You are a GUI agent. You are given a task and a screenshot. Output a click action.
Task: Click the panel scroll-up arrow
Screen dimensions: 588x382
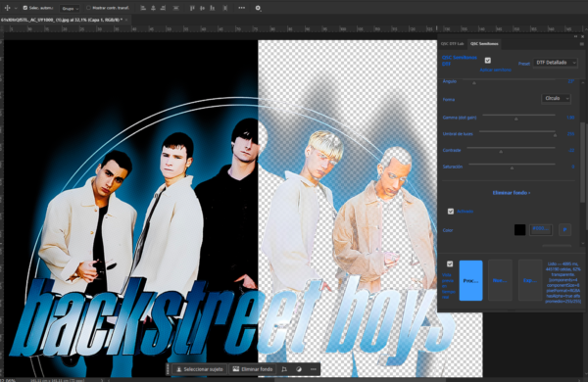point(583,82)
